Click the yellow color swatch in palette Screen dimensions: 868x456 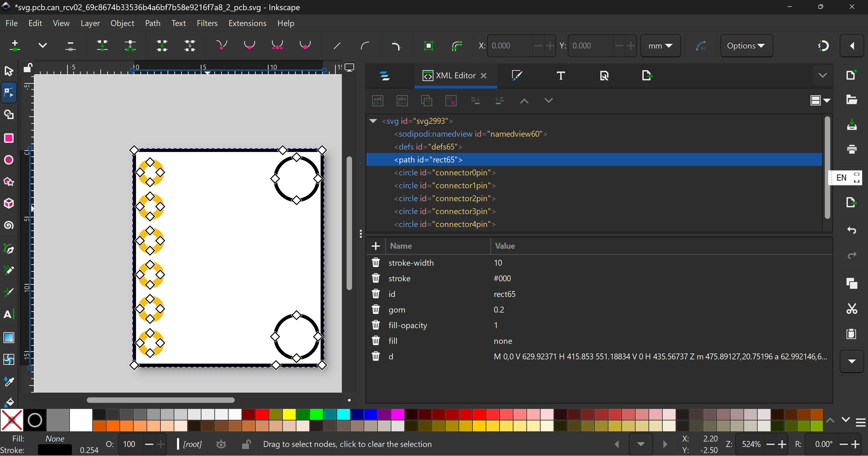point(289,414)
